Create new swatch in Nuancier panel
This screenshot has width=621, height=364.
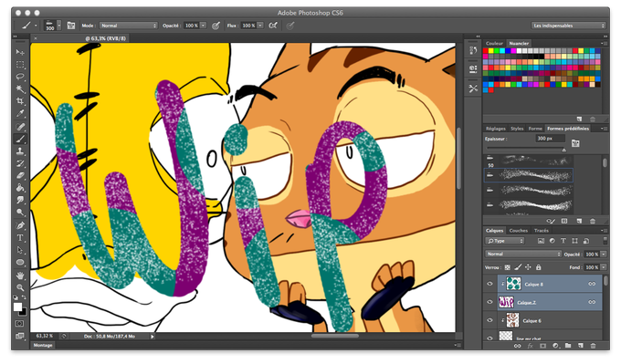point(579,120)
